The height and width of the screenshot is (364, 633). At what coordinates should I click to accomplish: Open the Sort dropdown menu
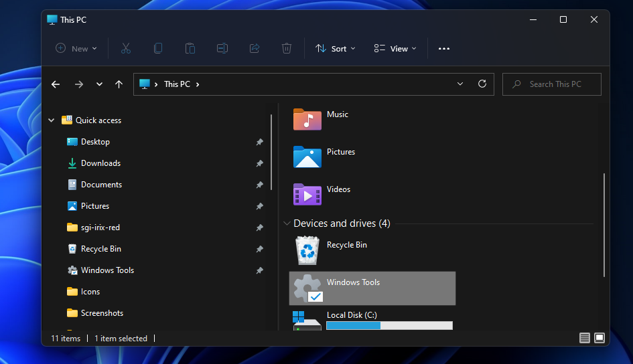tap(336, 48)
